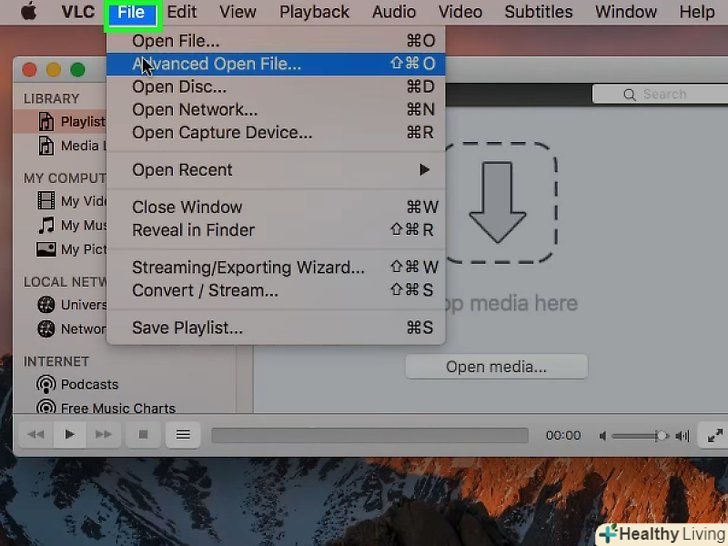Click the 00:00 time display

tap(563, 436)
